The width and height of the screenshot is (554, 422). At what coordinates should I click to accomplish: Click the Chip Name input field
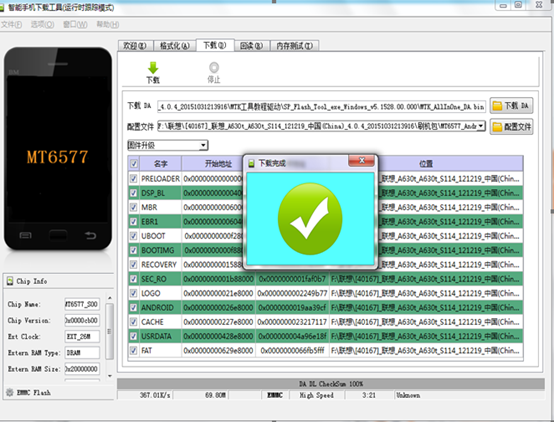(82, 304)
